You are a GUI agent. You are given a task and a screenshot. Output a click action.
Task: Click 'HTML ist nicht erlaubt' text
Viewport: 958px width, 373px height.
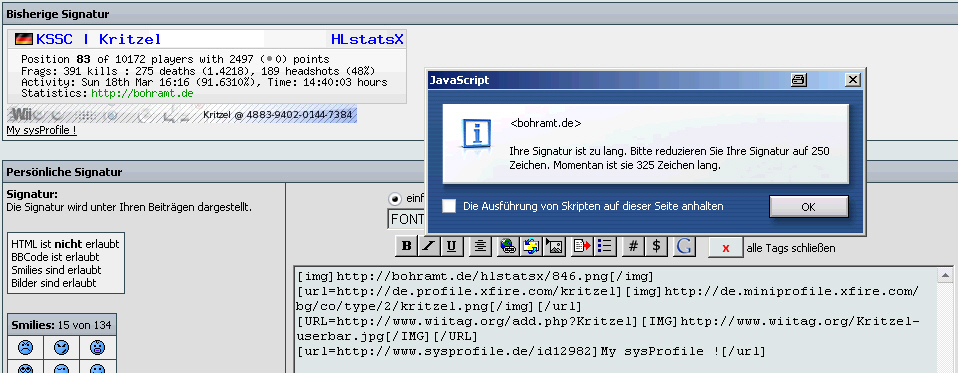click(65, 245)
